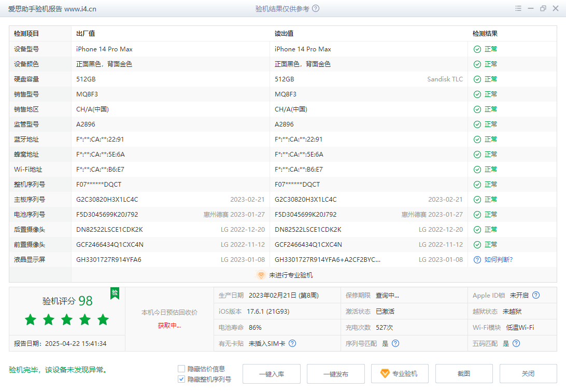566x392 pixels.
Task: Click factory value F5D3045699K20J792
Action: [107, 215]
